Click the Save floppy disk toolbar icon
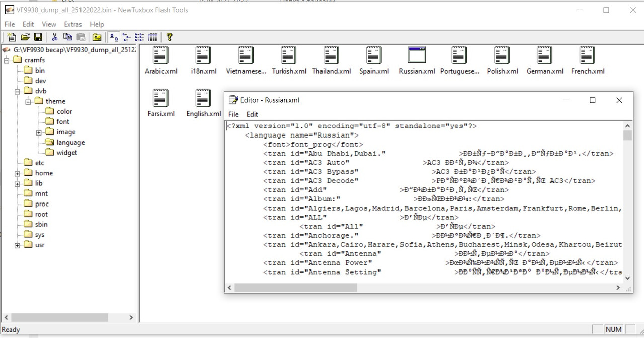 point(38,37)
